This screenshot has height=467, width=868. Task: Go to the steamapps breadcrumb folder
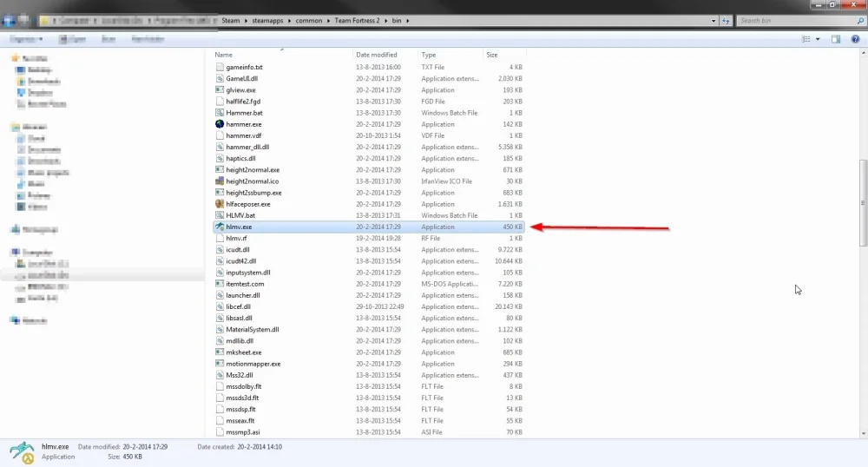pos(267,21)
